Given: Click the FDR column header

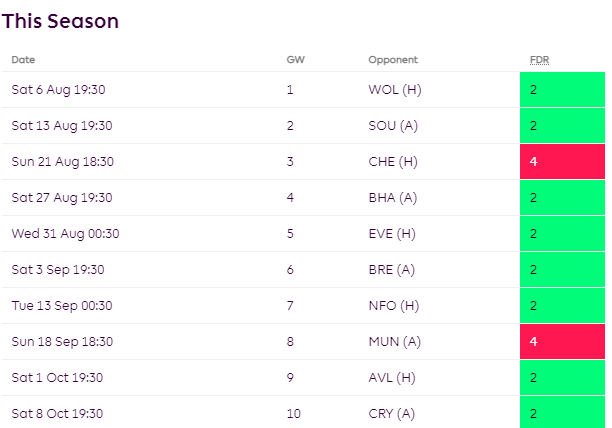Looking at the screenshot, I should tap(539, 60).
